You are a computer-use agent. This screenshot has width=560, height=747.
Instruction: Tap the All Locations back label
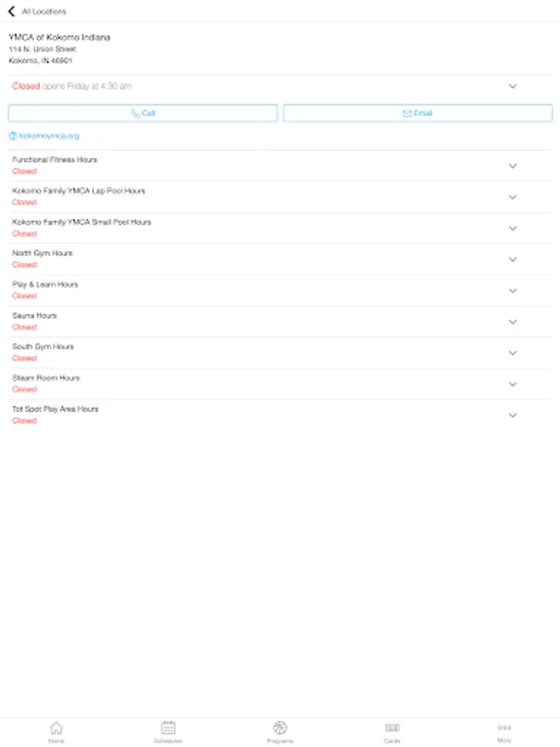tap(44, 12)
